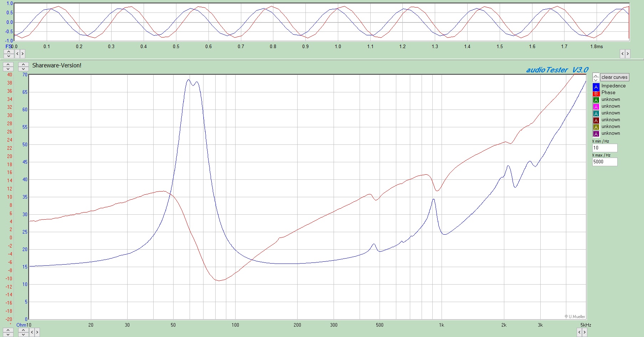Image resolution: width=644 pixels, height=337 pixels.
Task: Click left arrow under FS in waveform panel
Action: tap(17, 53)
